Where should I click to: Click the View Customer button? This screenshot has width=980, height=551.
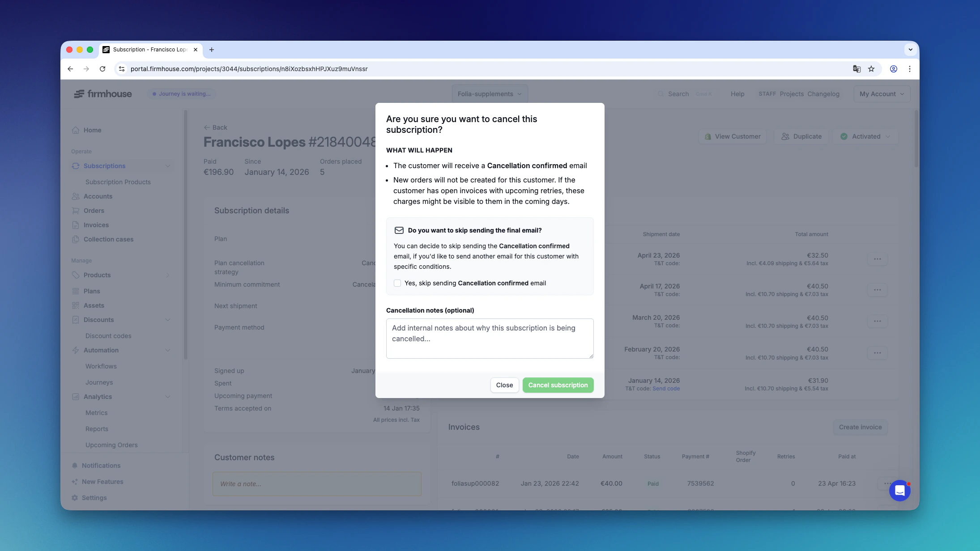pos(733,136)
